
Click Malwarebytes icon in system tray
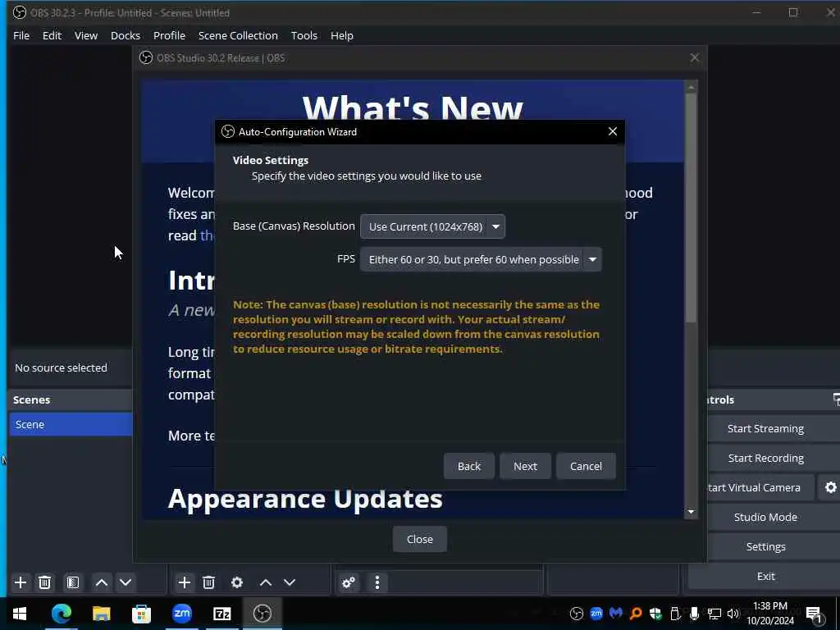616,614
